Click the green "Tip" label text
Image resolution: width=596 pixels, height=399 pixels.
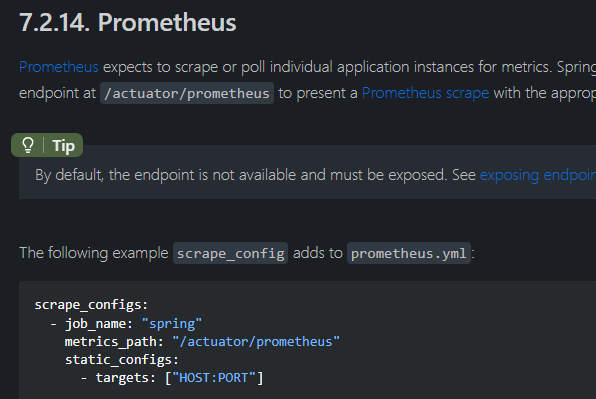[63, 146]
